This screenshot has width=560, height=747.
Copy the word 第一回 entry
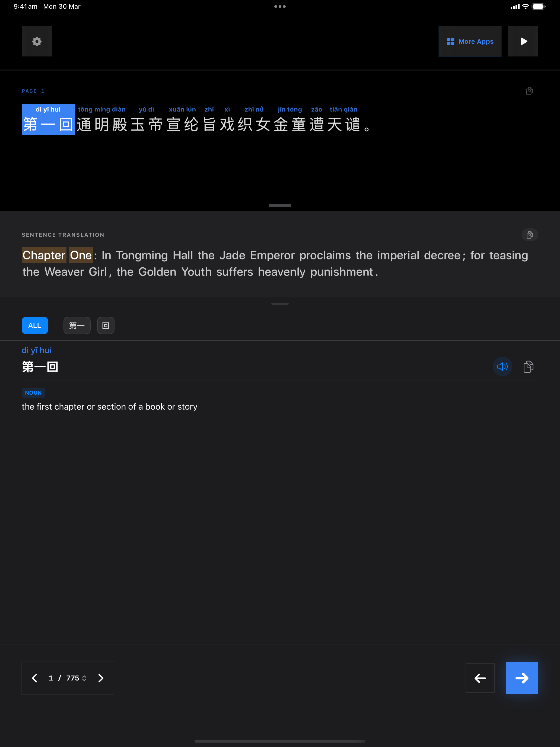click(x=528, y=366)
